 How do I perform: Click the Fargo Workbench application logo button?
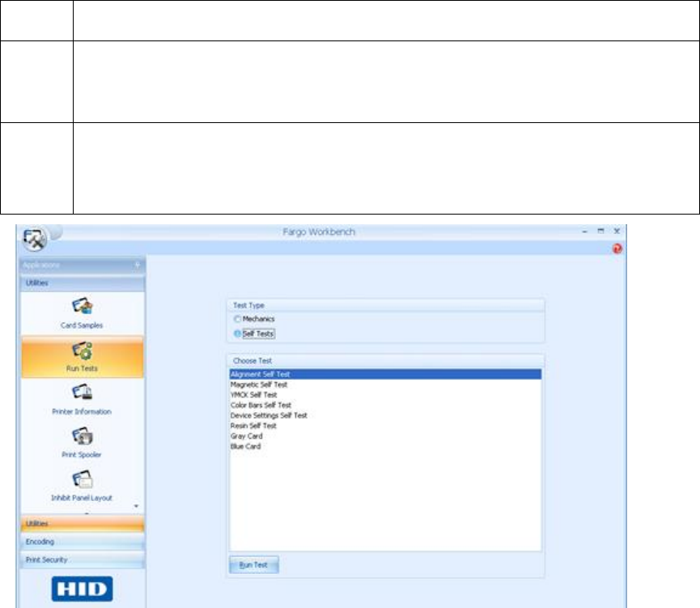[x=34, y=240]
